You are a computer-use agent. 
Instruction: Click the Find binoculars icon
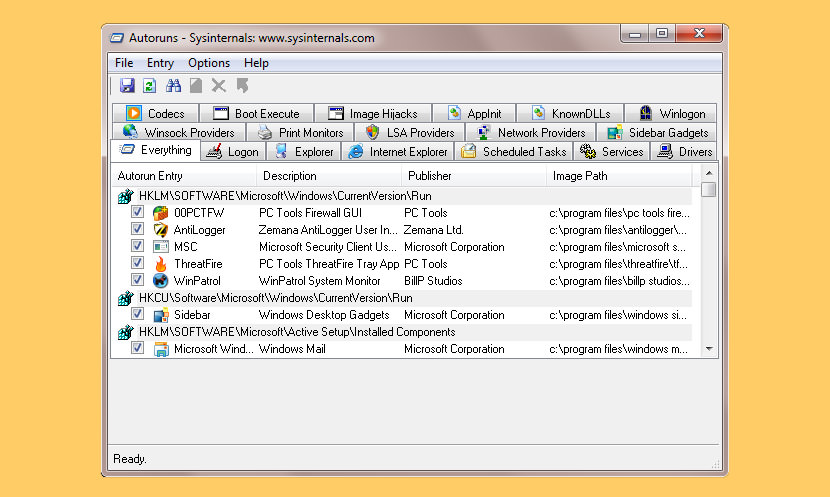pyautogui.click(x=173, y=85)
